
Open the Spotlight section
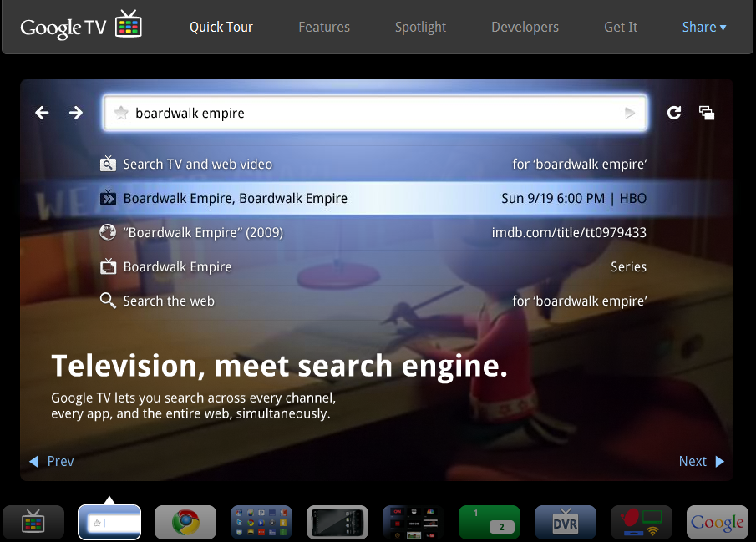(420, 27)
